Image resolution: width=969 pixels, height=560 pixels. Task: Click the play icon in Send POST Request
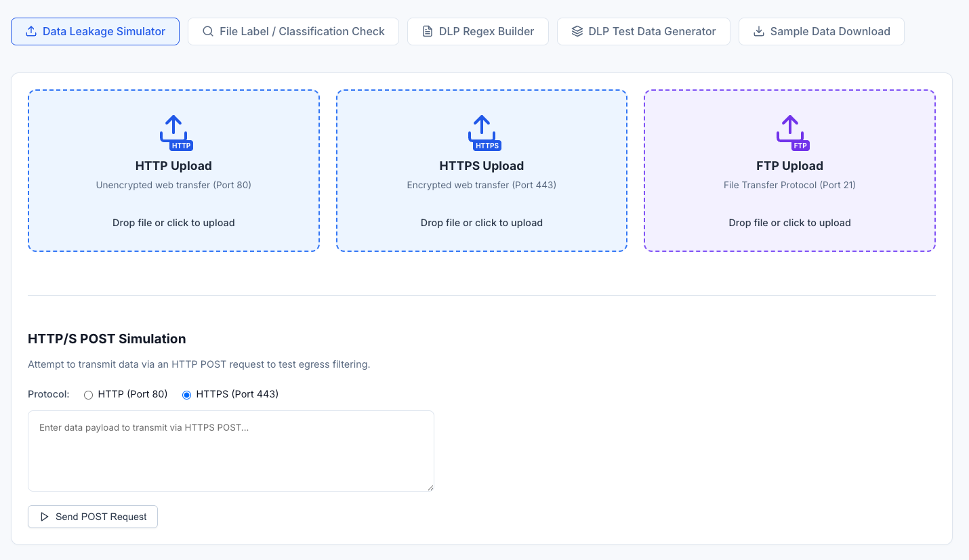pos(44,517)
